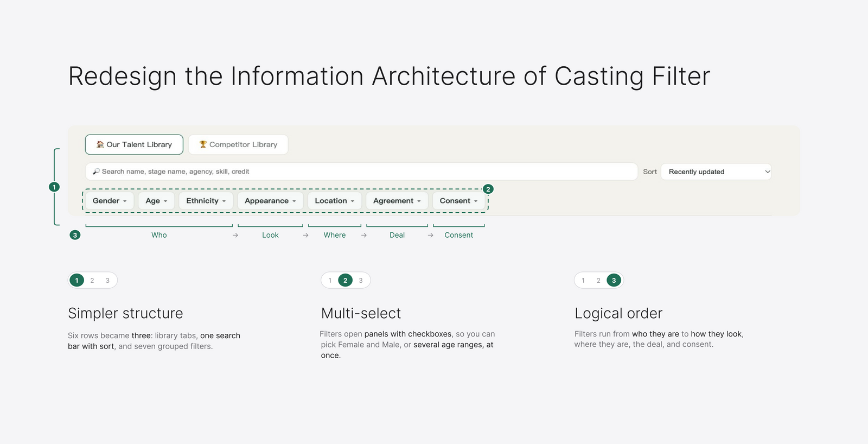Expand the Ethnicity filter
The image size is (868, 444).
tap(206, 201)
